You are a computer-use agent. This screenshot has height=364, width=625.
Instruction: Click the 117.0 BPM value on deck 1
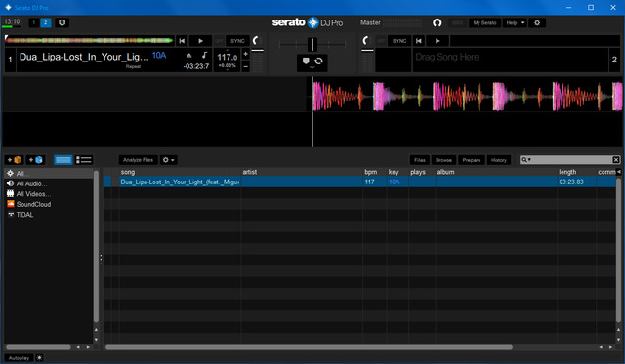pos(228,57)
